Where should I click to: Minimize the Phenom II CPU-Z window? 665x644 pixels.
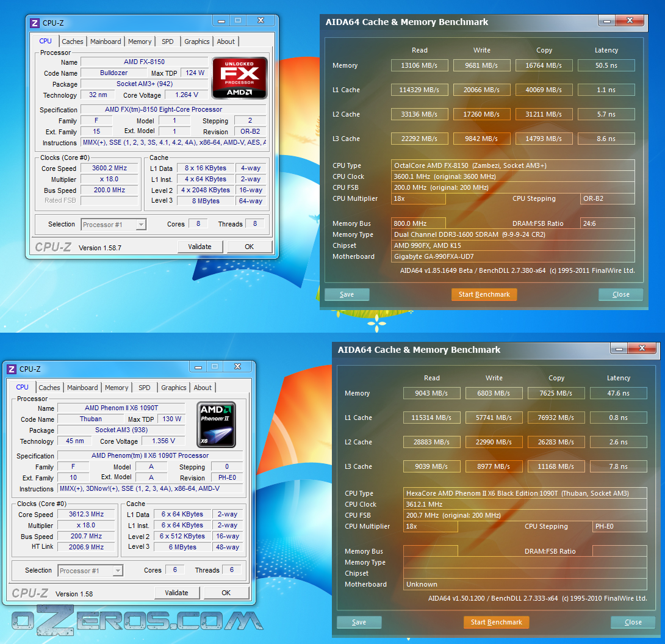pos(198,367)
